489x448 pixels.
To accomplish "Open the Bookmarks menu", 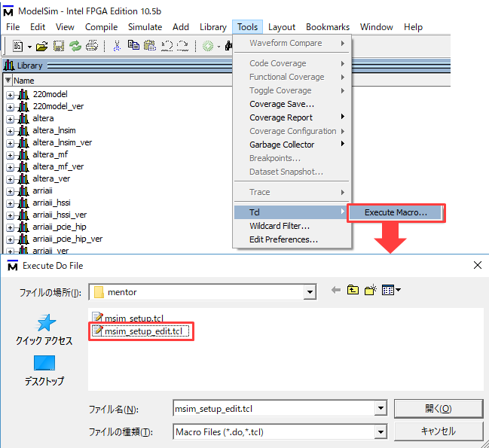I will point(328,27).
